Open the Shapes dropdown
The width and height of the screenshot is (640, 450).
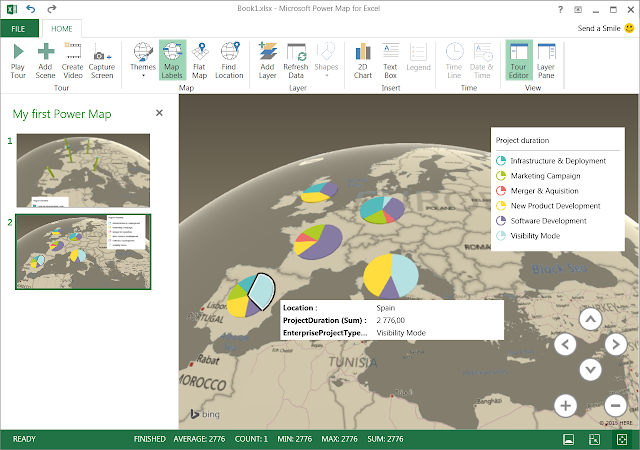[x=326, y=60]
